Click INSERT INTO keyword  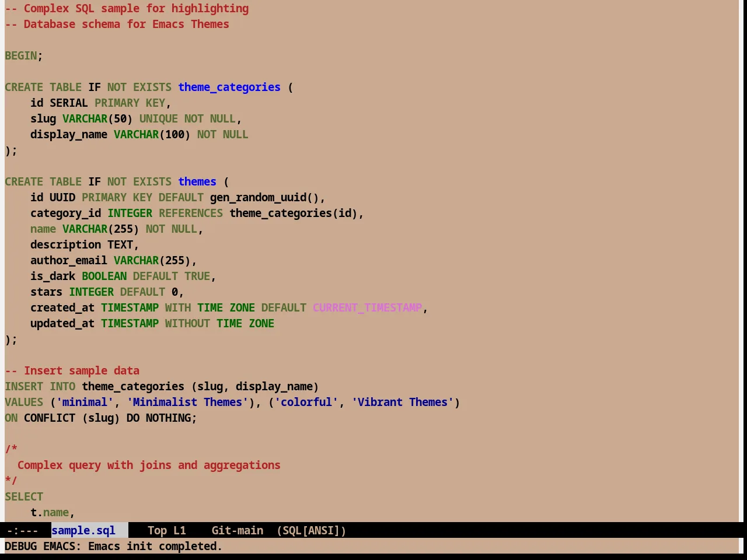40,386
